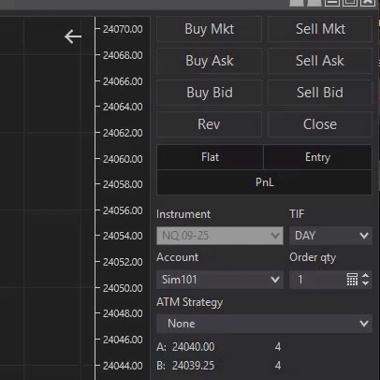The height and width of the screenshot is (380, 380).
Task: Click the Sell Bid button
Action: coord(320,92)
